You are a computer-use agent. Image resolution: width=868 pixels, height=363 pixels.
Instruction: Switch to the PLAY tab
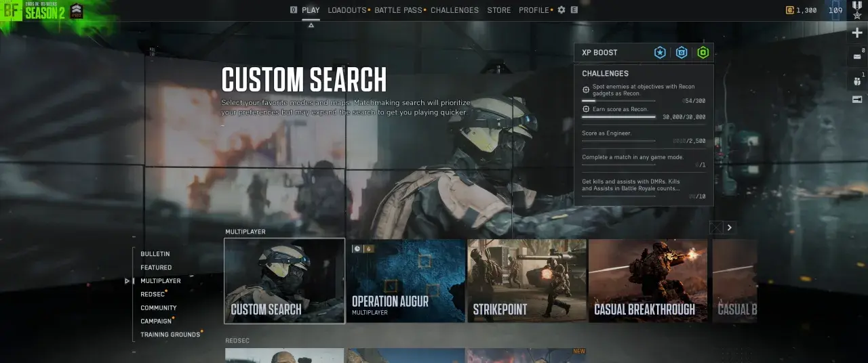(x=311, y=10)
